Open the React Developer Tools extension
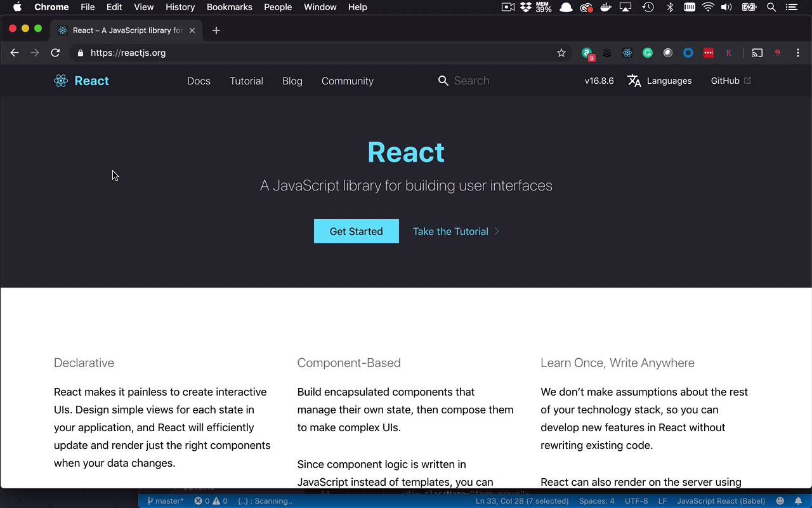Image resolution: width=812 pixels, height=508 pixels. click(x=627, y=53)
